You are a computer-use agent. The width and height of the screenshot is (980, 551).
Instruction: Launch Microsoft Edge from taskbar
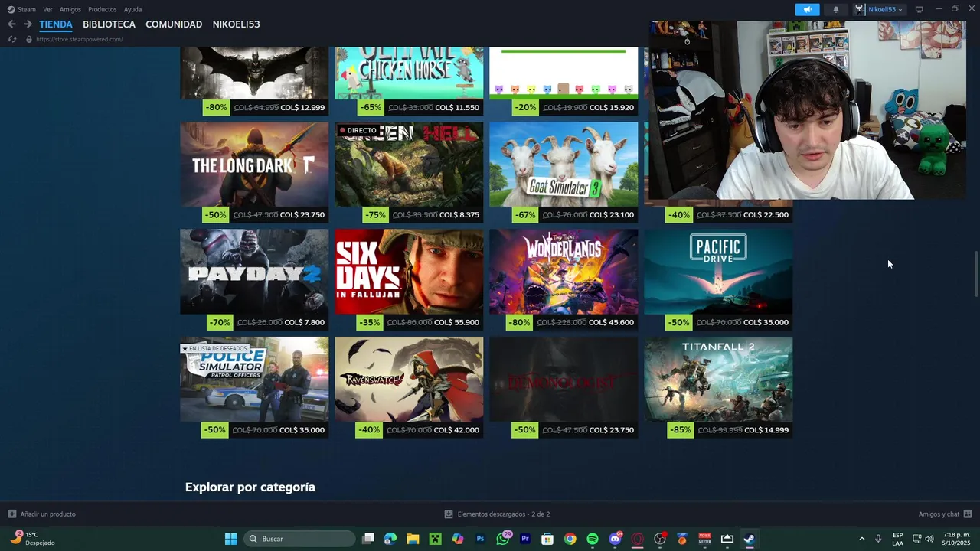[x=390, y=539]
